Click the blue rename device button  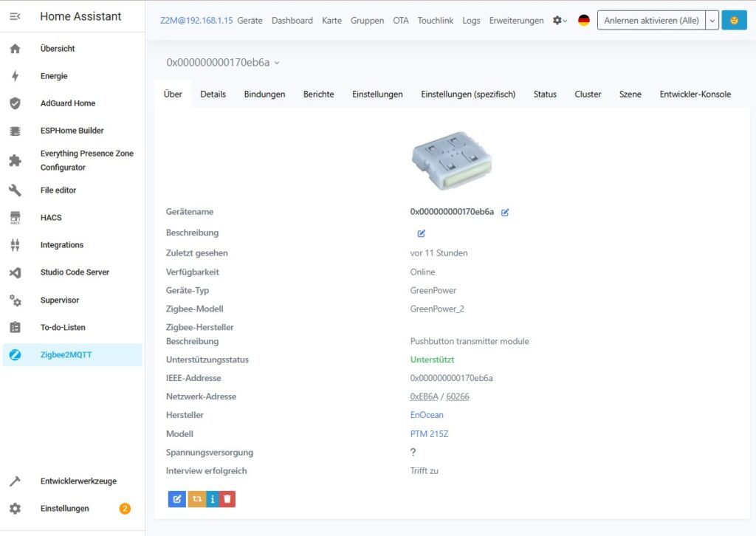[177, 499]
